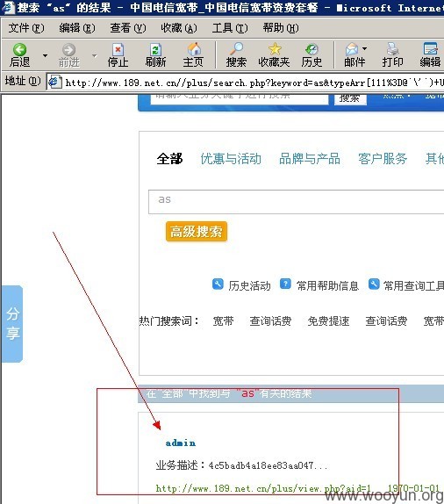Click the second 查询话费 hot keyword

(x=386, y=321)
